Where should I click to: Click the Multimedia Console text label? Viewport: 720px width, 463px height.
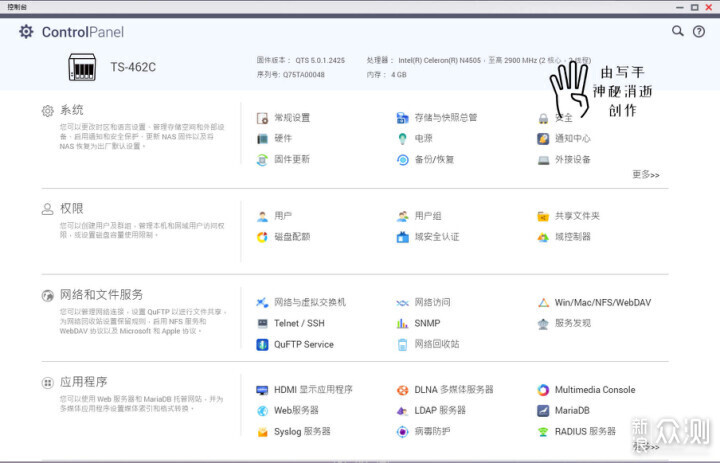pos(595,390)
